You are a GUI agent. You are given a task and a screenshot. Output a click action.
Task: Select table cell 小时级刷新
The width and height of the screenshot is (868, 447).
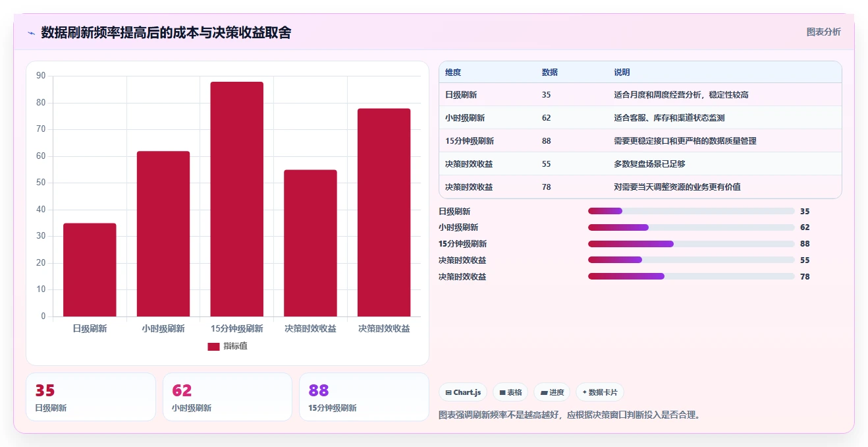coord(465,118)
